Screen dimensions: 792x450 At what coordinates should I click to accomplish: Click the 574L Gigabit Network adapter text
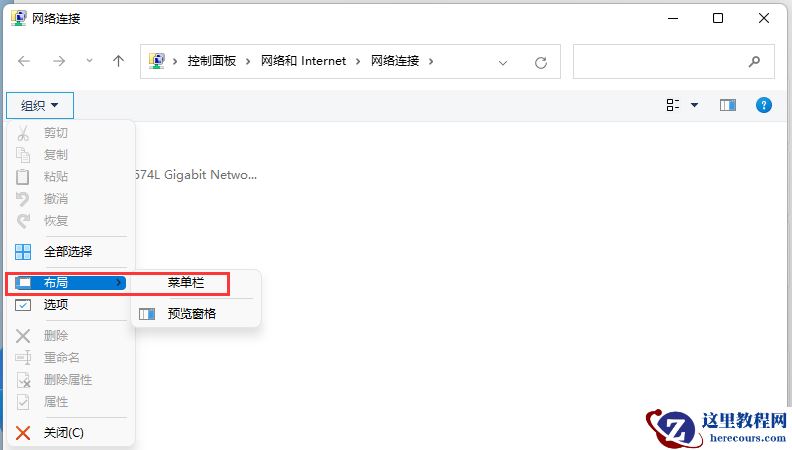(196, 175)
